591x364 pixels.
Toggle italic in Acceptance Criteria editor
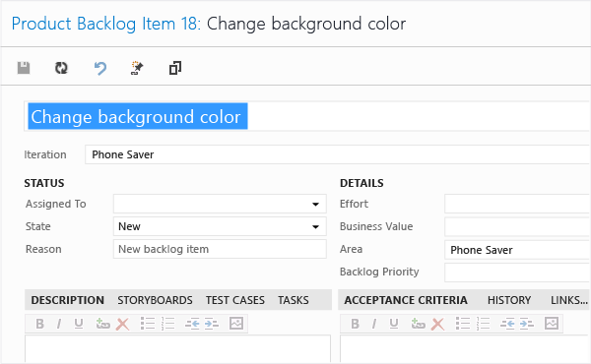[374, 324]
